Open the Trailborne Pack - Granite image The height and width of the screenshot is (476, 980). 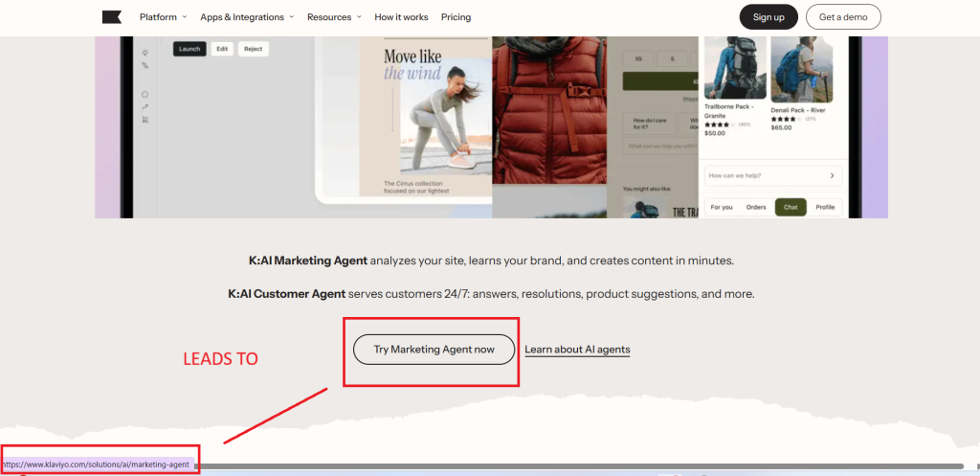tap(735, 68)
